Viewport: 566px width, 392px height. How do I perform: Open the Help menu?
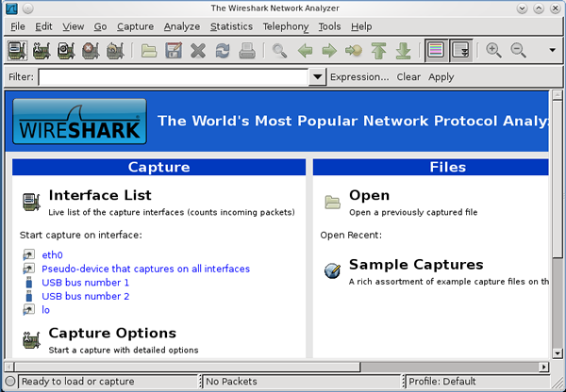point(361,26)
